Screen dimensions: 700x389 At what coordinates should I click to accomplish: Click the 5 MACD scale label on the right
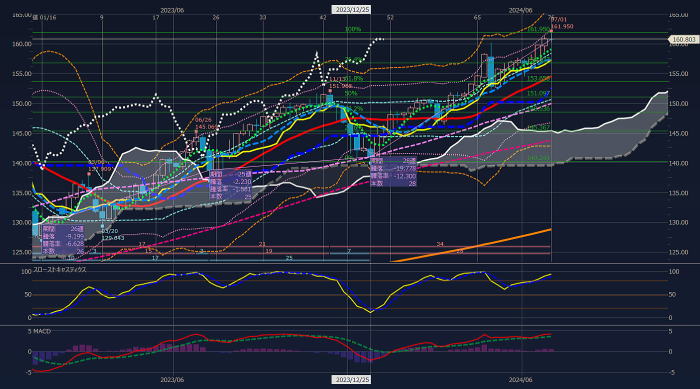pyautogui.click(x=671, y=331)
